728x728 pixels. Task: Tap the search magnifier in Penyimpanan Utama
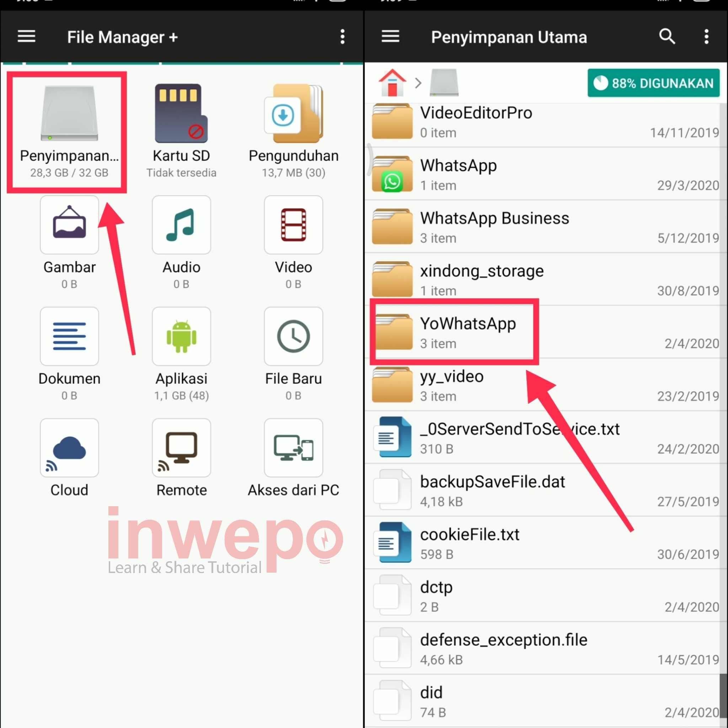point(667,37)
